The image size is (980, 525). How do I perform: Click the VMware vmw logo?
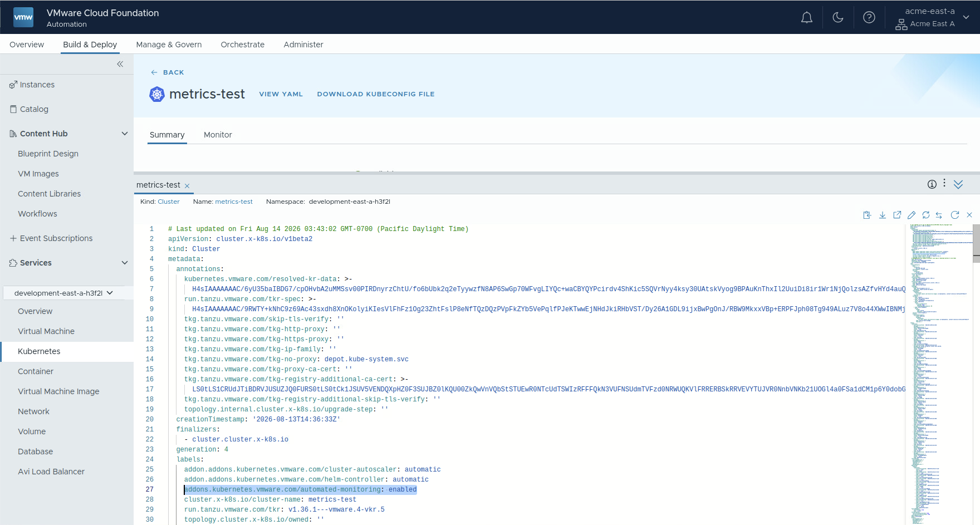coord(23,17)
